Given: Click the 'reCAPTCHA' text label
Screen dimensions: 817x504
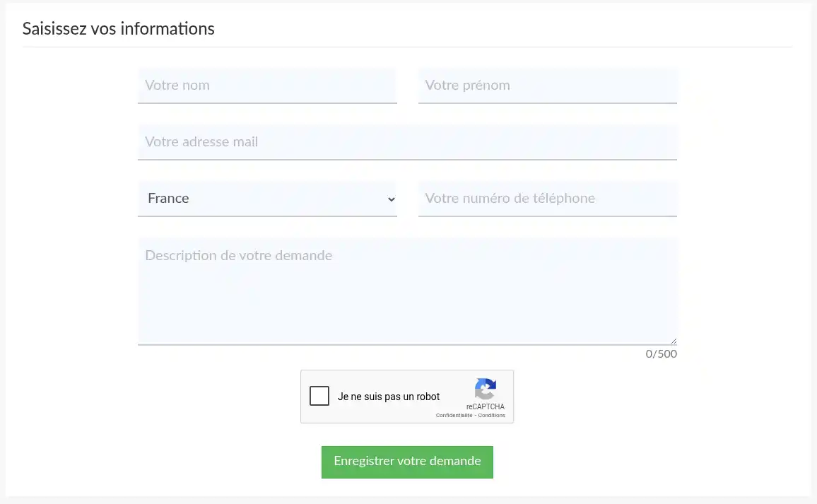Looking at the screenshot, I should [486, 406].
